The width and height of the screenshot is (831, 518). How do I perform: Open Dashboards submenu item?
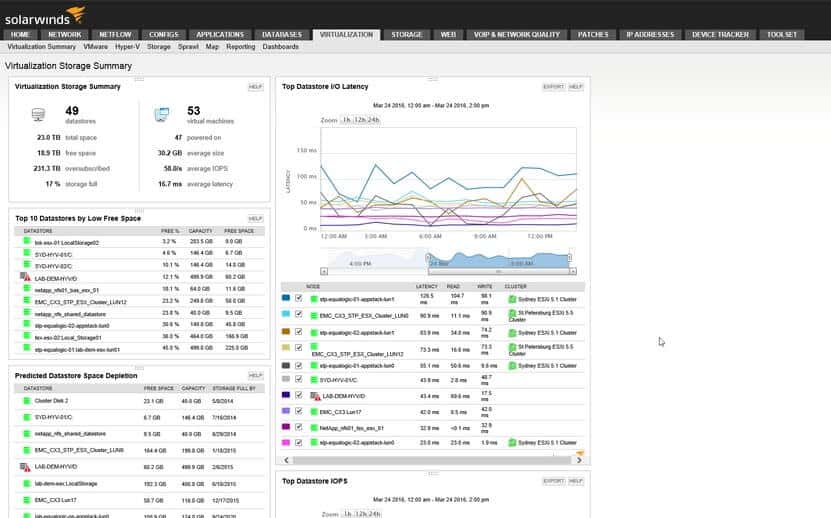pos(280,47)
